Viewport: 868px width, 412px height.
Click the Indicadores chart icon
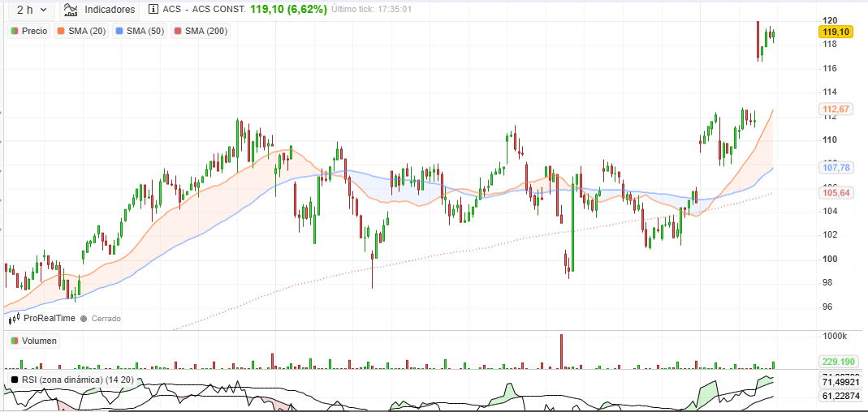[71, 10]
